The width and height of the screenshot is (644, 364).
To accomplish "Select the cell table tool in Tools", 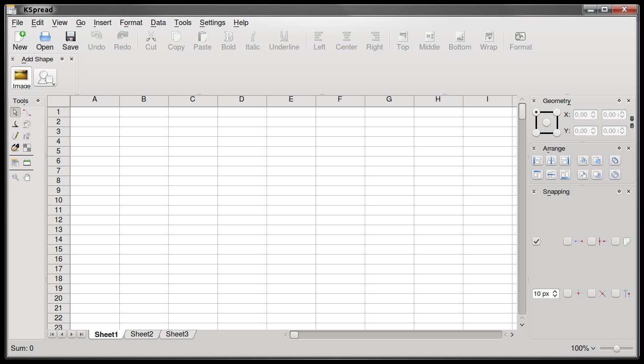I will click(x=15, y=162).
